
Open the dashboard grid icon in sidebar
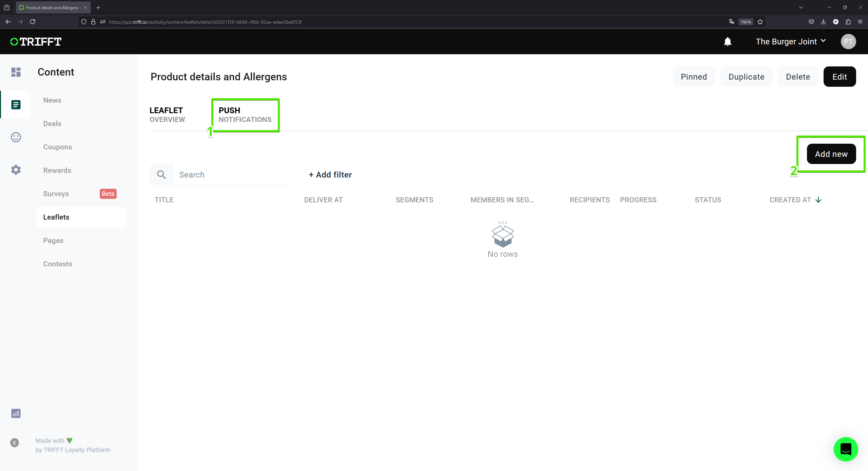click(16, 72)
